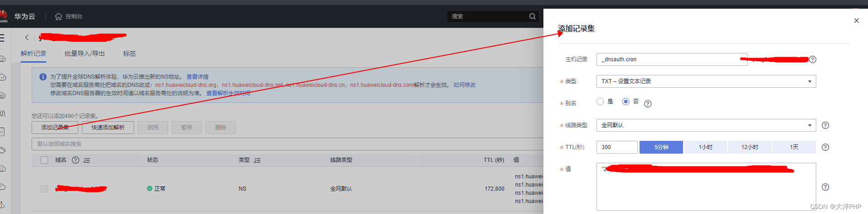Open the 查看详情 link in the notice
Screen dimensions: 868x214
pyautogui.click(x=197, y=77)
